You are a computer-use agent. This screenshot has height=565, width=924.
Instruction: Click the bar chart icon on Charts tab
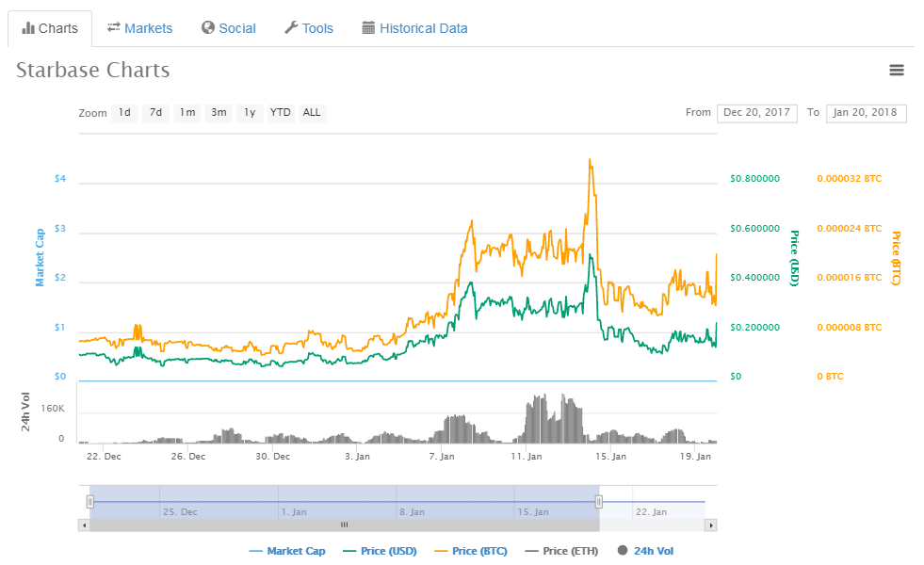28,27
